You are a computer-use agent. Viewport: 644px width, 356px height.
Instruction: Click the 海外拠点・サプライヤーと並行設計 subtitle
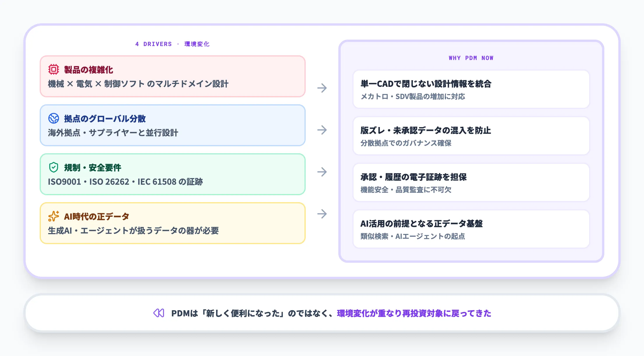(114, 133)
